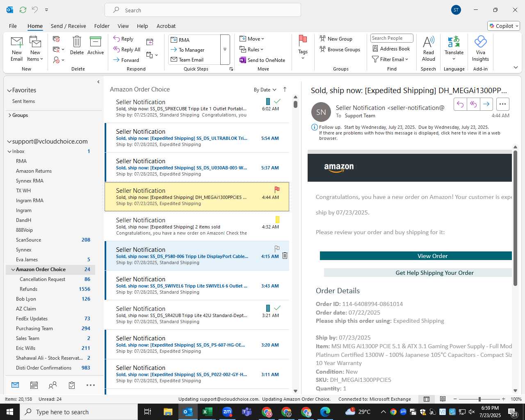Click the zoom slider handle in status bar
Screen dimensions: 525x420
tap(479, 399)
